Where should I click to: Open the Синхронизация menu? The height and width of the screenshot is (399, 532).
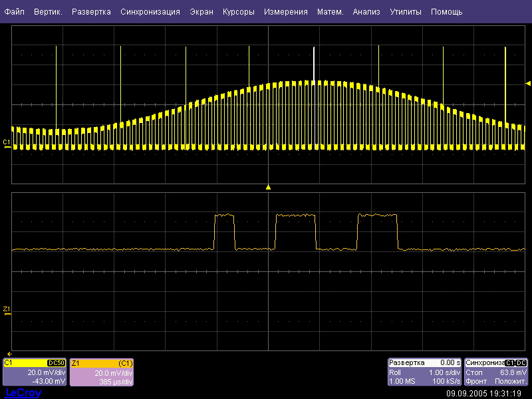click(x=150, y=12)
